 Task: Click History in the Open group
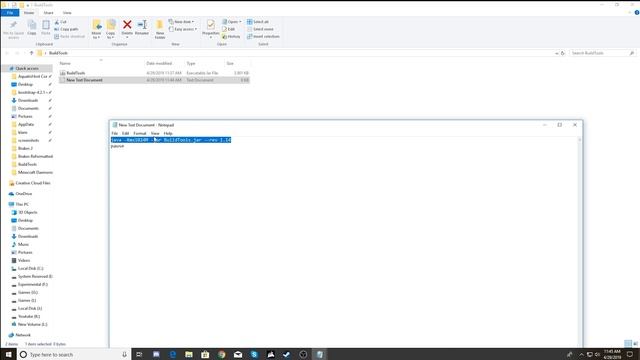point(231,37)
